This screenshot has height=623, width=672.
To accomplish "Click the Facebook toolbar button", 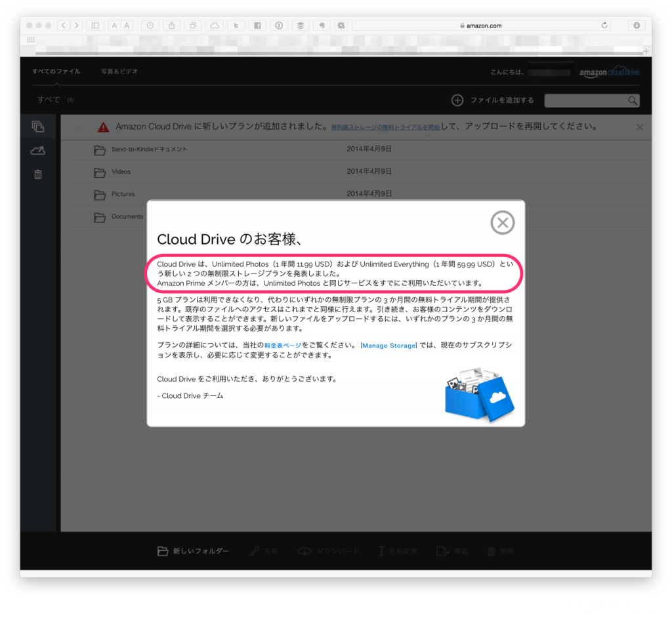I will (x=257, y=26).
